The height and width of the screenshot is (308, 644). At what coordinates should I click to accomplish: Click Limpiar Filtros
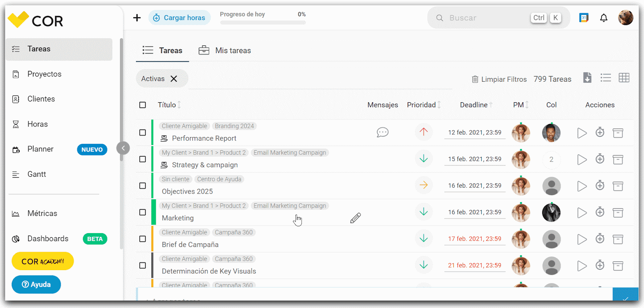click(499, 79)
